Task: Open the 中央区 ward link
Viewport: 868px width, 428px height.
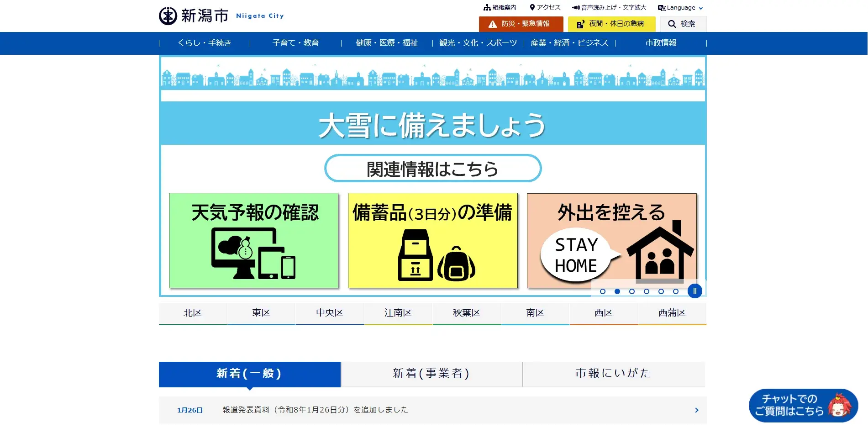Action: click(329, 313)
